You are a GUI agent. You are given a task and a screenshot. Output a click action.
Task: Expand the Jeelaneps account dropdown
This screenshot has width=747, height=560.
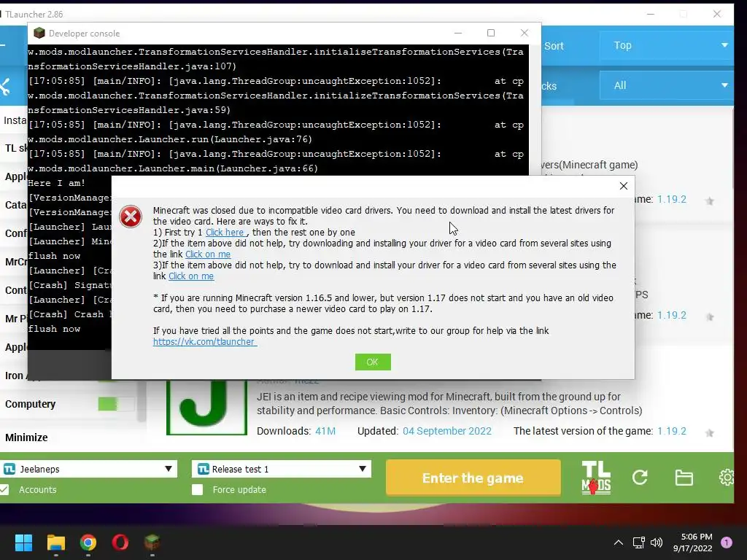click(169, 469)
